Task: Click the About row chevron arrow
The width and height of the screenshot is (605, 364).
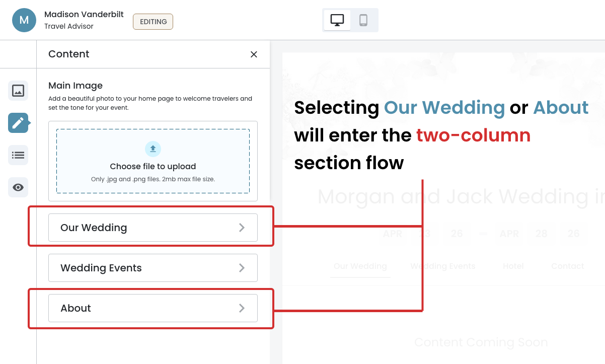Action: coord(242,308)
